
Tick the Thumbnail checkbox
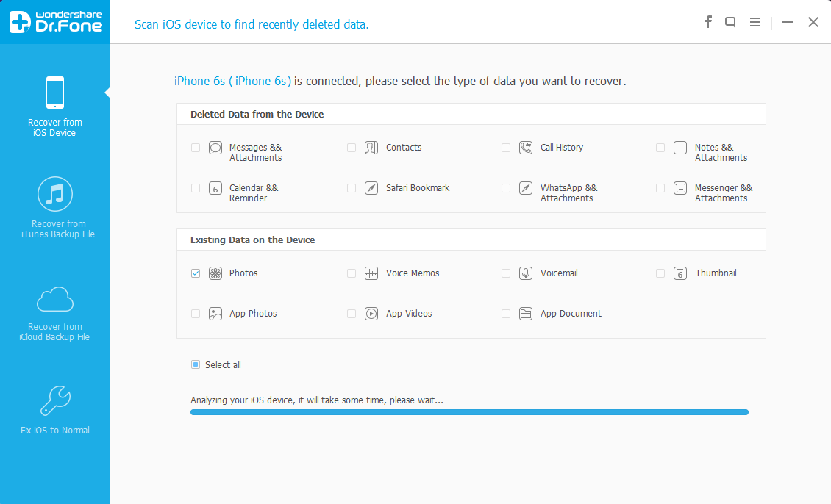click(x=660, y=273)
